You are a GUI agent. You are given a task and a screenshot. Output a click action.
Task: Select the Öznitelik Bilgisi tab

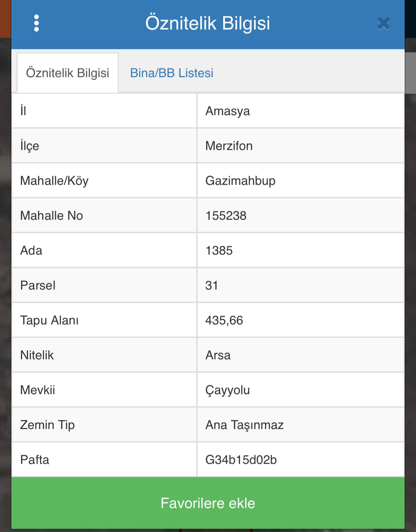[x=68, y=73]
